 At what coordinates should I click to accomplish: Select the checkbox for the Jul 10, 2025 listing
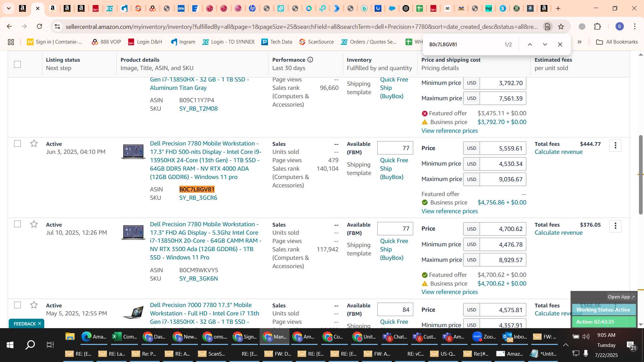click(17, 224)
